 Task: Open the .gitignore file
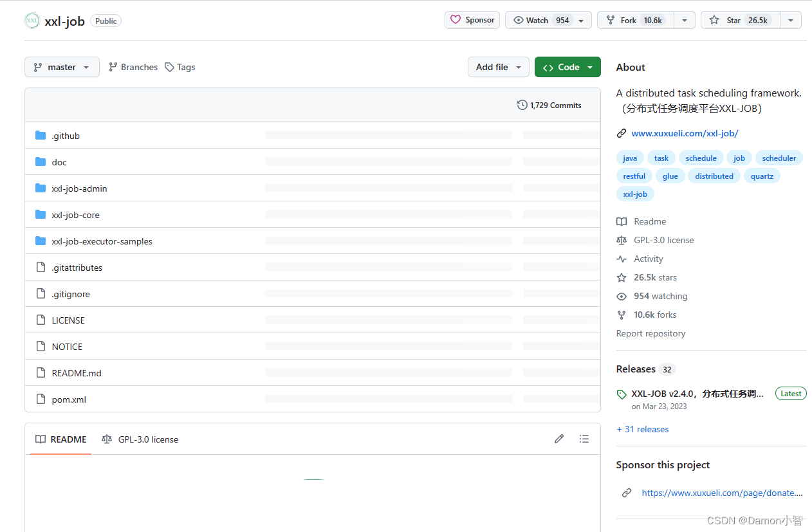pos(71,294)
